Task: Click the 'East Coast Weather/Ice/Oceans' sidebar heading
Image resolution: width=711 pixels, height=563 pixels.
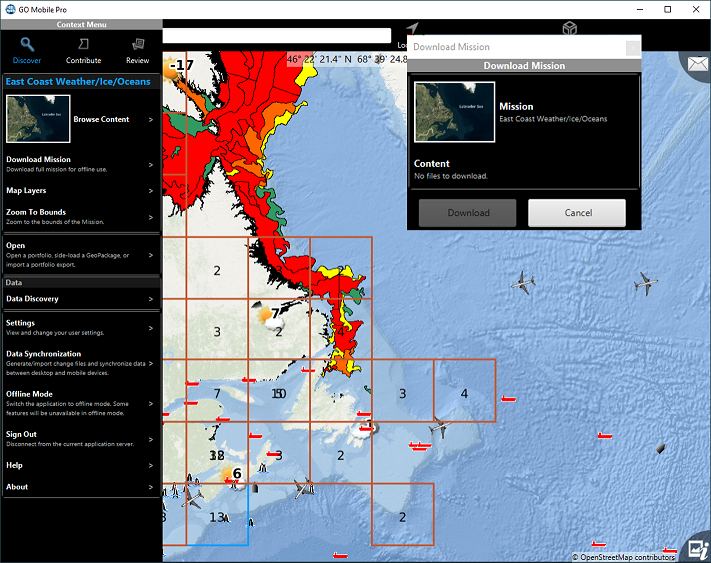Action: click(78, 82)
